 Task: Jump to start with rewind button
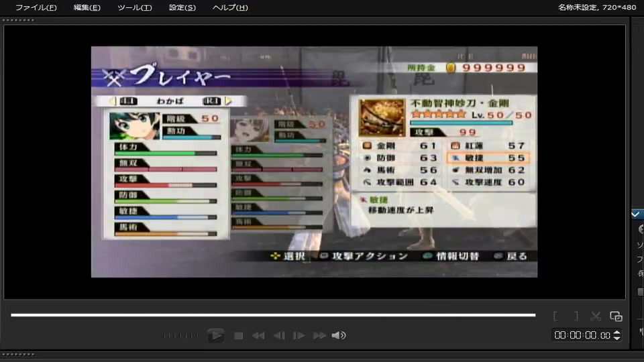pos(258,336)
